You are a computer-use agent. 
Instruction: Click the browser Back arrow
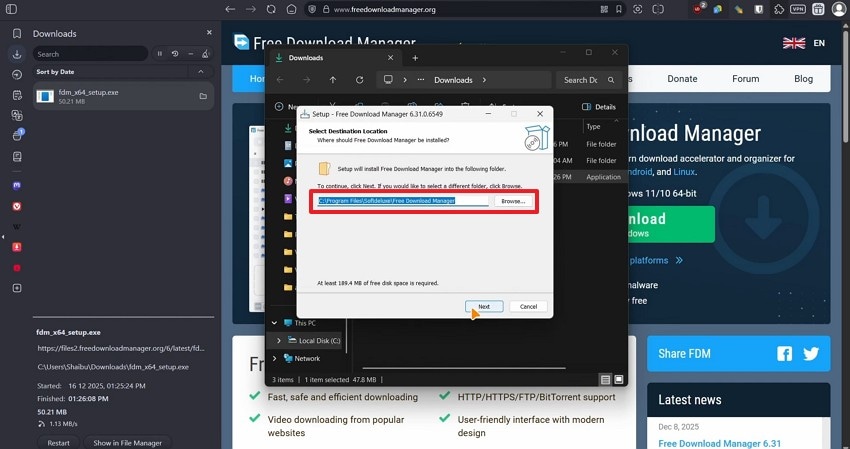(230, 9)
